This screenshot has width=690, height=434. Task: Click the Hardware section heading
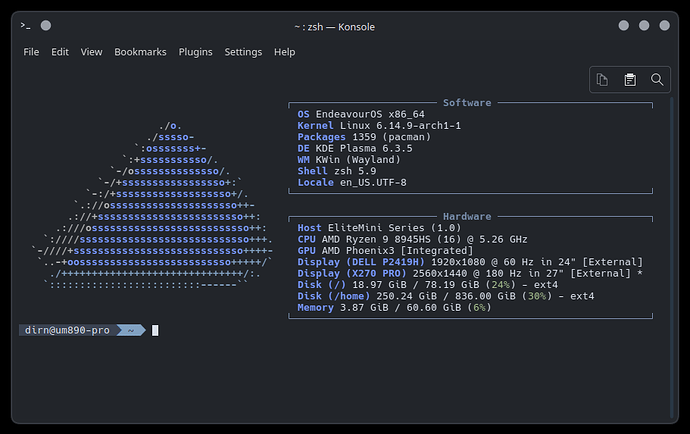pos(467,217)
